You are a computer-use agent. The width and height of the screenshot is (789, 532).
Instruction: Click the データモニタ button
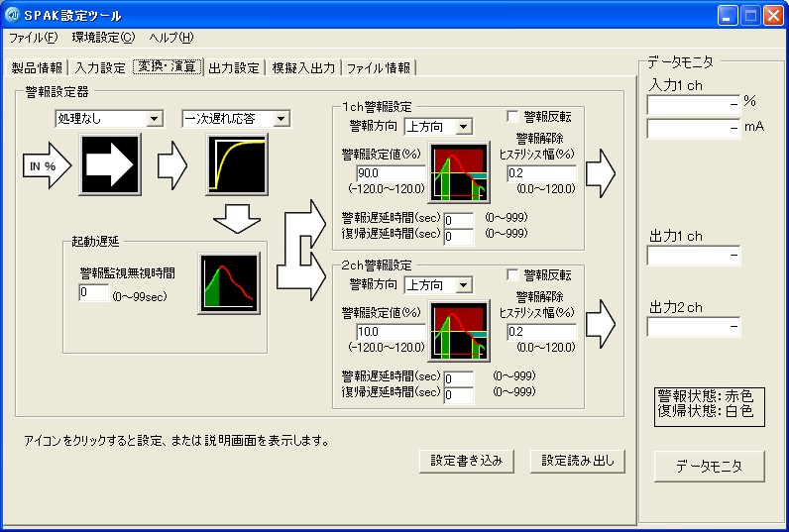710,466
